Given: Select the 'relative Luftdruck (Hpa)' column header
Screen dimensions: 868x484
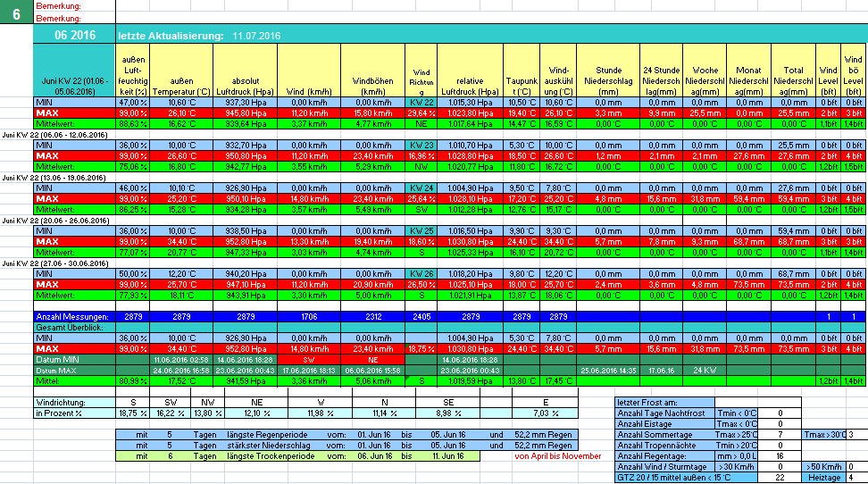Looking at the screenshot, I should click(470, 71).
